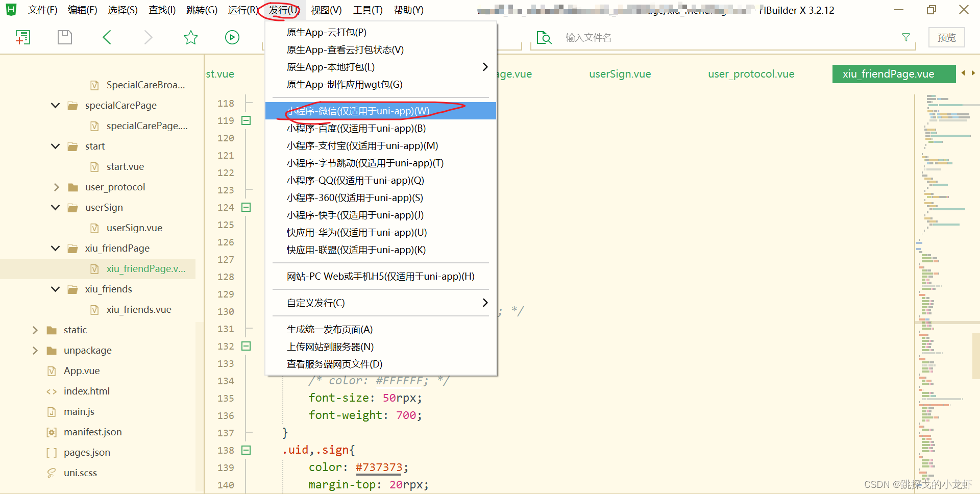Screen dimensions: 980x494
Task: Toggle code fold marker on line 132
Action: tap(246, 346)
